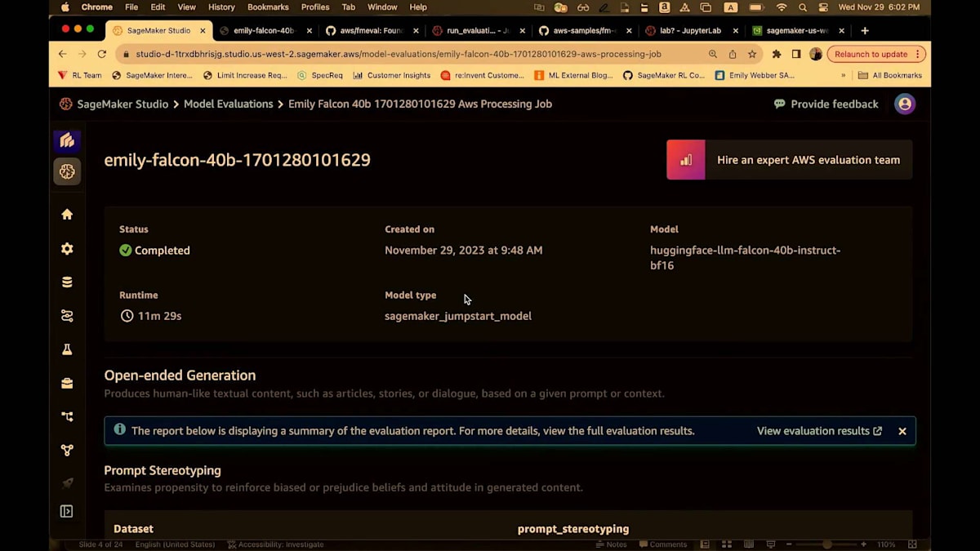Viewport: 980px width, 551px height.
Task: Bookmark the page with the star icon
Action: pos(752,54)
